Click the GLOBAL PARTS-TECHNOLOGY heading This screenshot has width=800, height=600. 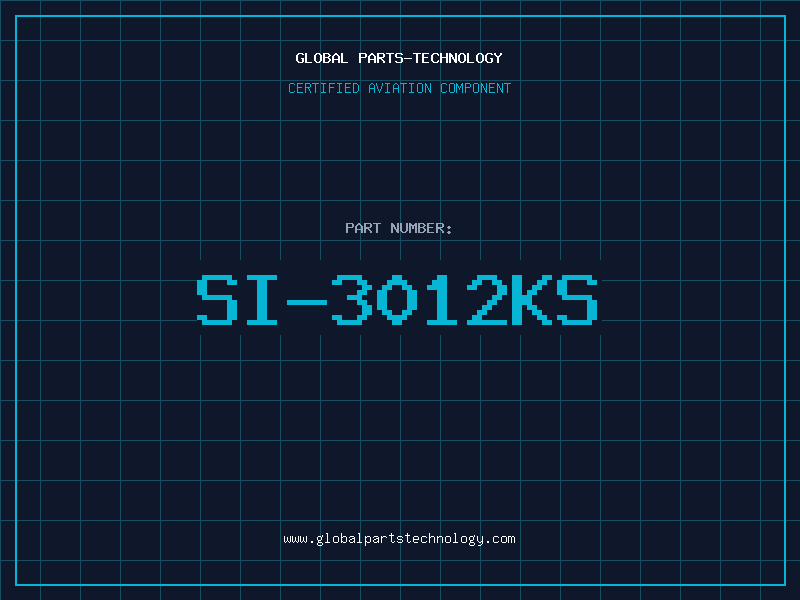tap(399, 58)
